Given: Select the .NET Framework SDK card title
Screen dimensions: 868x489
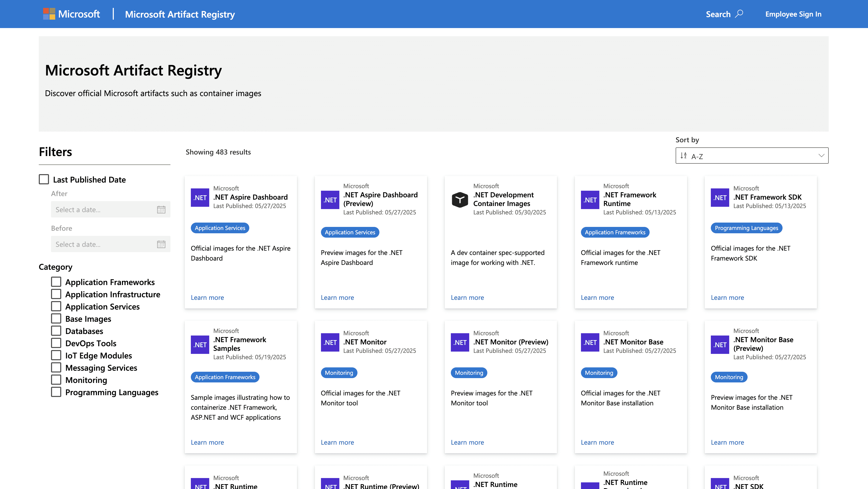Looking at the screenshot, I should click(x=767, y=197).
